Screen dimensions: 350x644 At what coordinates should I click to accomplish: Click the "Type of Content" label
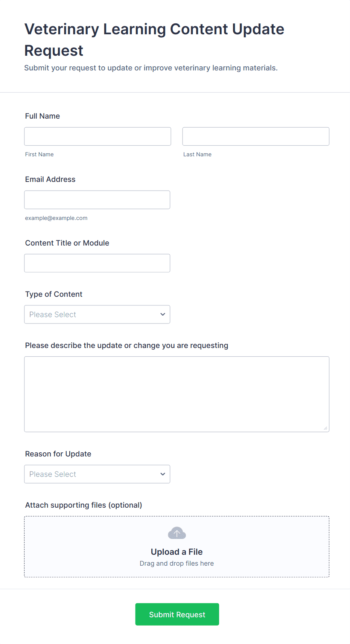pos(53,294)
